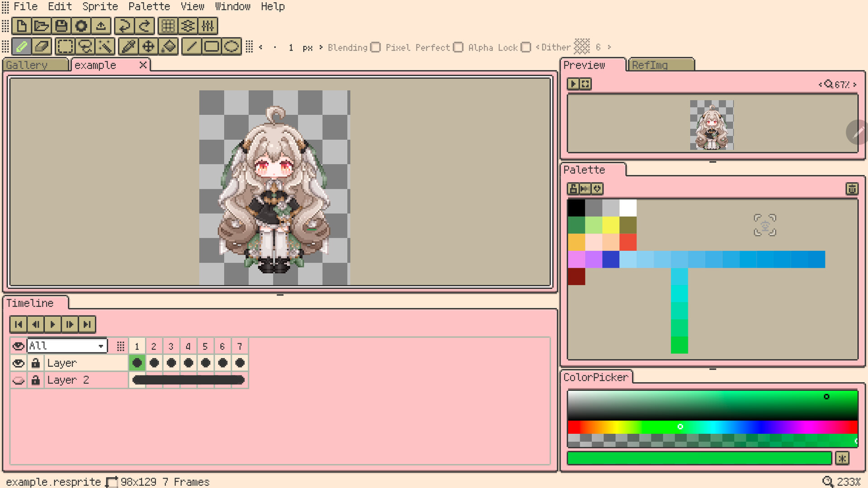Open the Sprite menu
The width and height of the screenshot is (868, 488).
tap(100, 6)
